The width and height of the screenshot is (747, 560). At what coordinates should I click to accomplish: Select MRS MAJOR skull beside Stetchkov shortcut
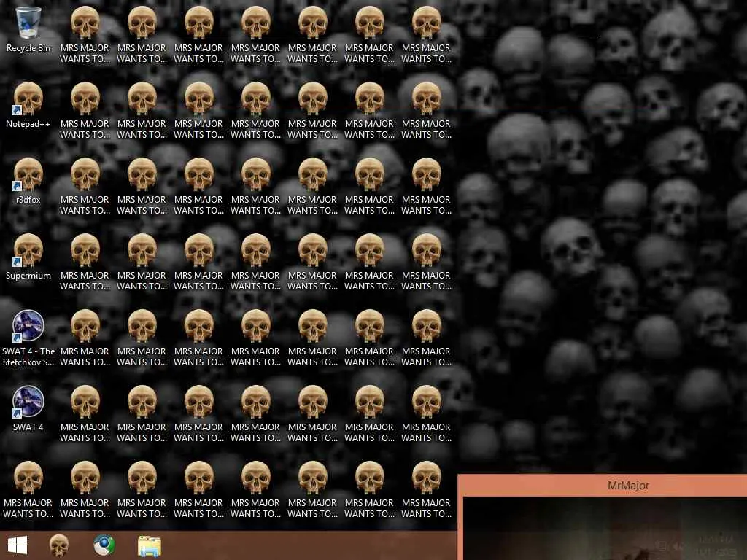point(85,338)
